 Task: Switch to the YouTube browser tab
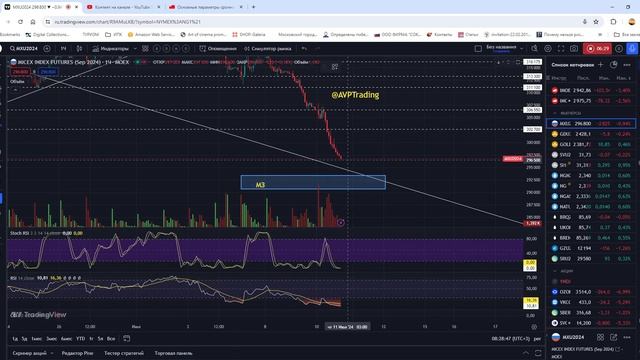pyautogui.click(x=124, y=7)
